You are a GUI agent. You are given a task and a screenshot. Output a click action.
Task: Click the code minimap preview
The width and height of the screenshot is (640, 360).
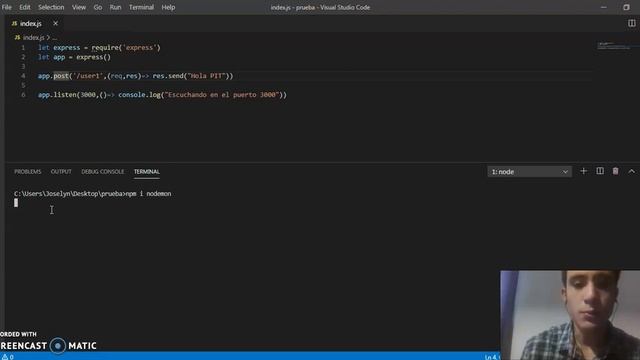[x=614, y=46]
